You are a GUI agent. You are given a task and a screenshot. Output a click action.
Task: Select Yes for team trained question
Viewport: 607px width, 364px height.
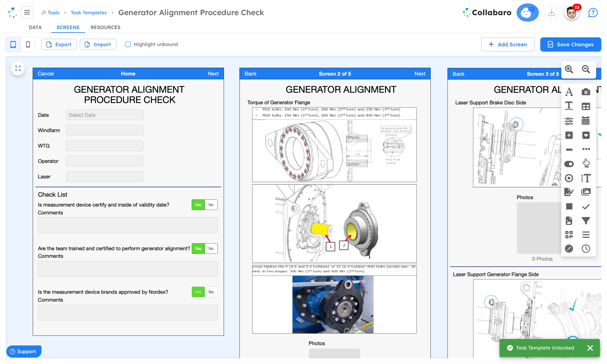click(198, 248)
